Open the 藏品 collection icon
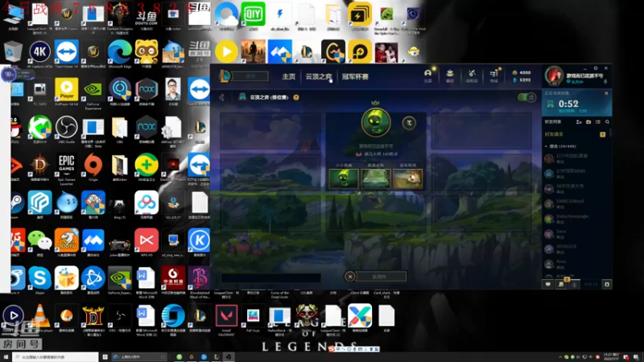This screenshot has width=644, height=362. tap(450, 75)
